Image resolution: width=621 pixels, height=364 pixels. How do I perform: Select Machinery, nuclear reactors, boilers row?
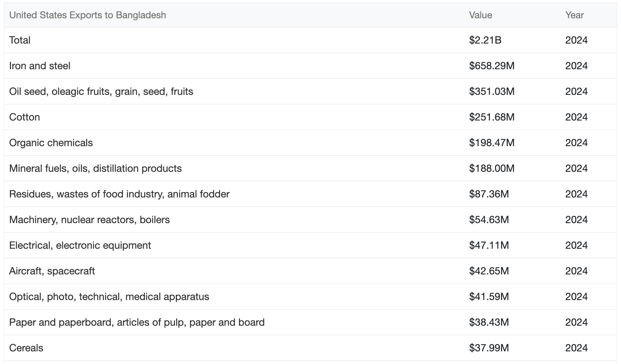coord(89,220)
